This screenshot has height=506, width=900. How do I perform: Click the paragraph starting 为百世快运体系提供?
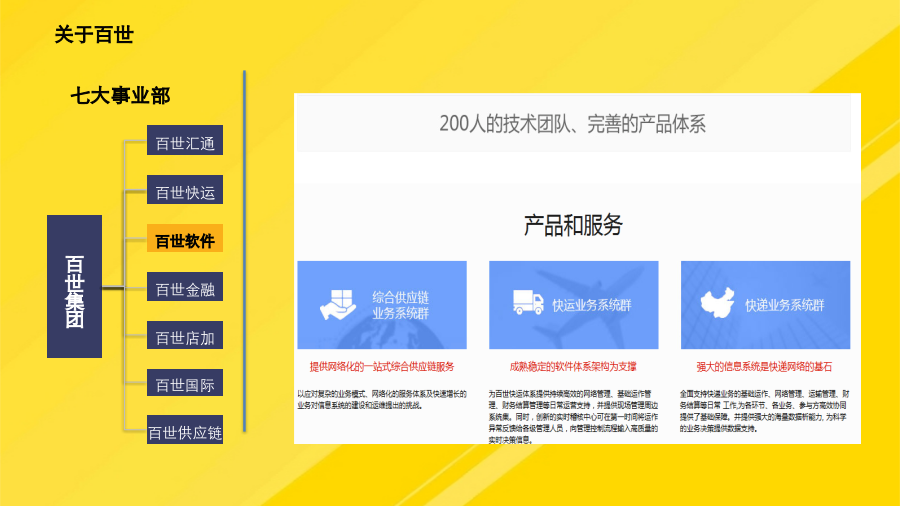(x=573, y=417)
